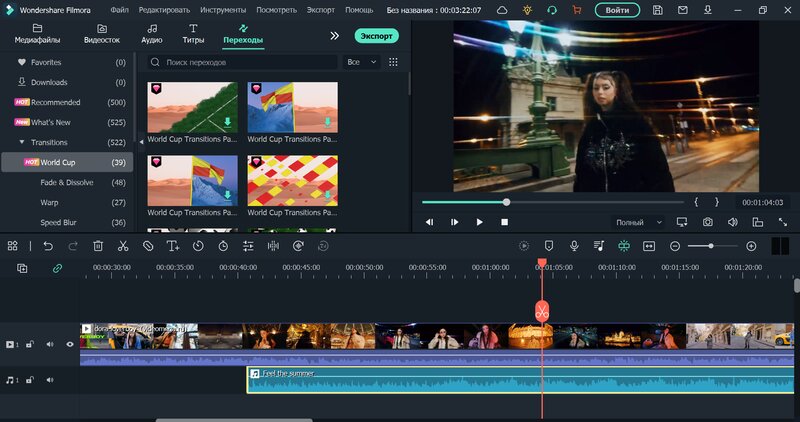
Task: Toggle video track 1 visibility eye
Action: coord(70,344)
